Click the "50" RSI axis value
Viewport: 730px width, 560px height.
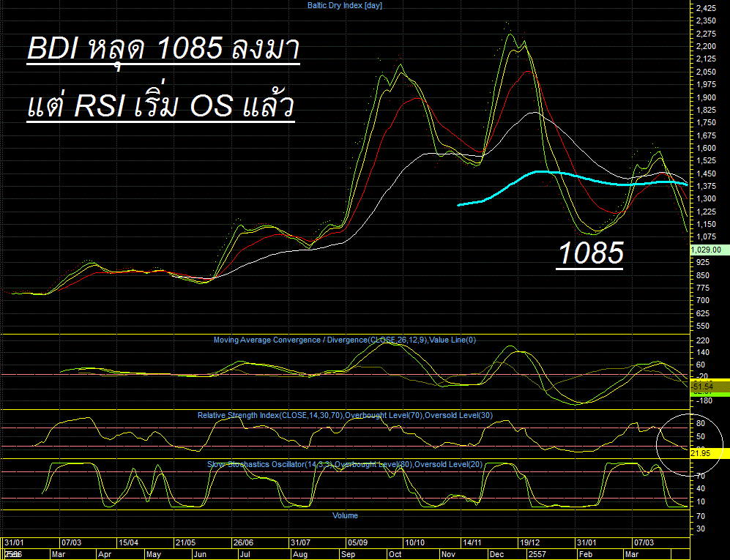pos(701,436)
